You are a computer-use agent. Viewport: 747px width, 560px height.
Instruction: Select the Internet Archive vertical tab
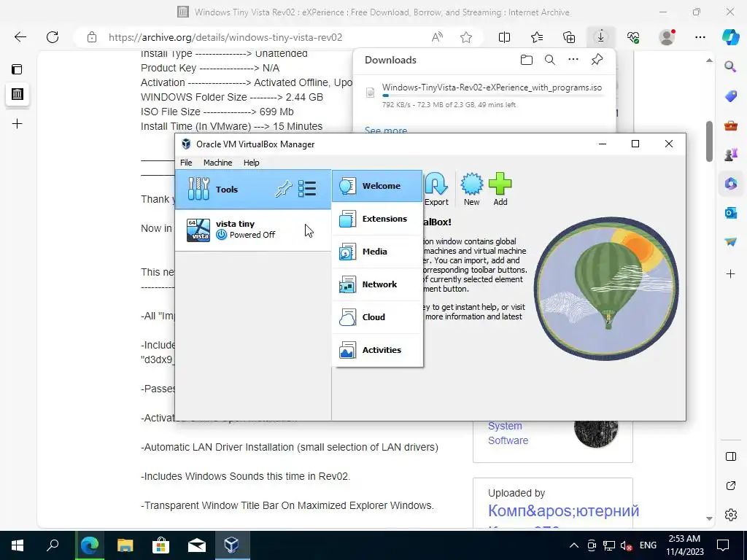[x=18, y=94]
